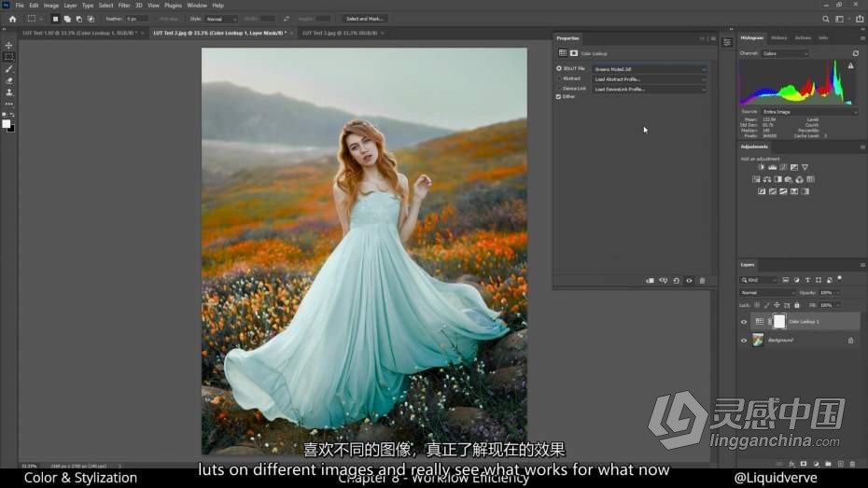Hide the Color Lookup 1 layer
The height and width of the screenshot is (488, 868).
click(744, 322)
